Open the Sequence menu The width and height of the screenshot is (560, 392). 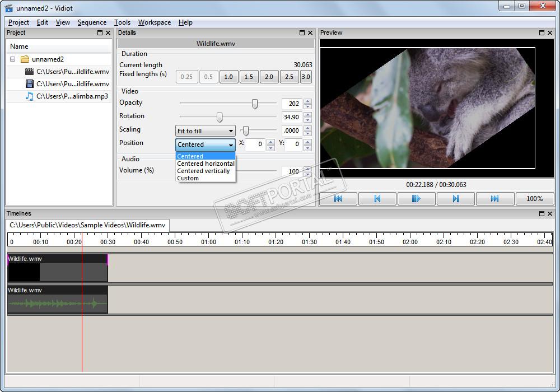pos(92,22)
